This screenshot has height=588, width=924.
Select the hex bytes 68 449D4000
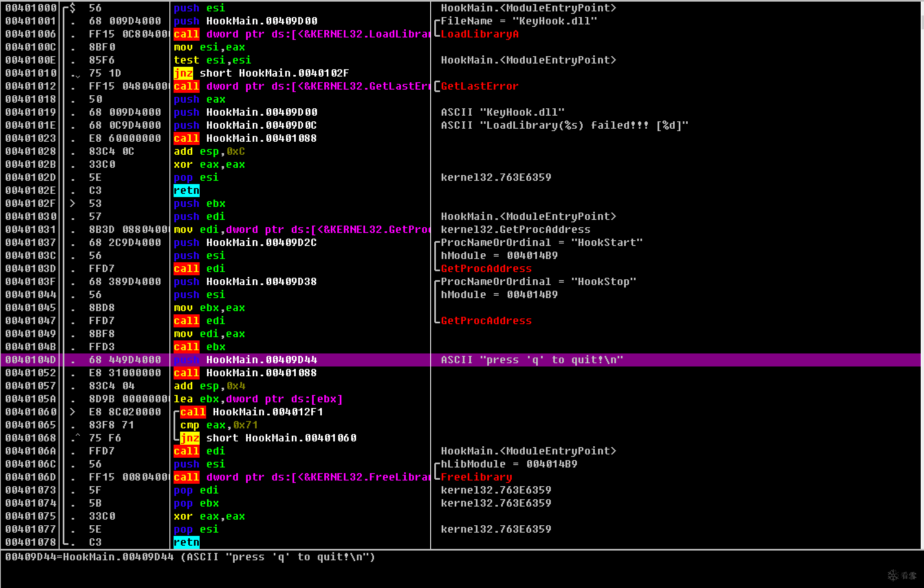pyautogui.click(x=125, y=360)
